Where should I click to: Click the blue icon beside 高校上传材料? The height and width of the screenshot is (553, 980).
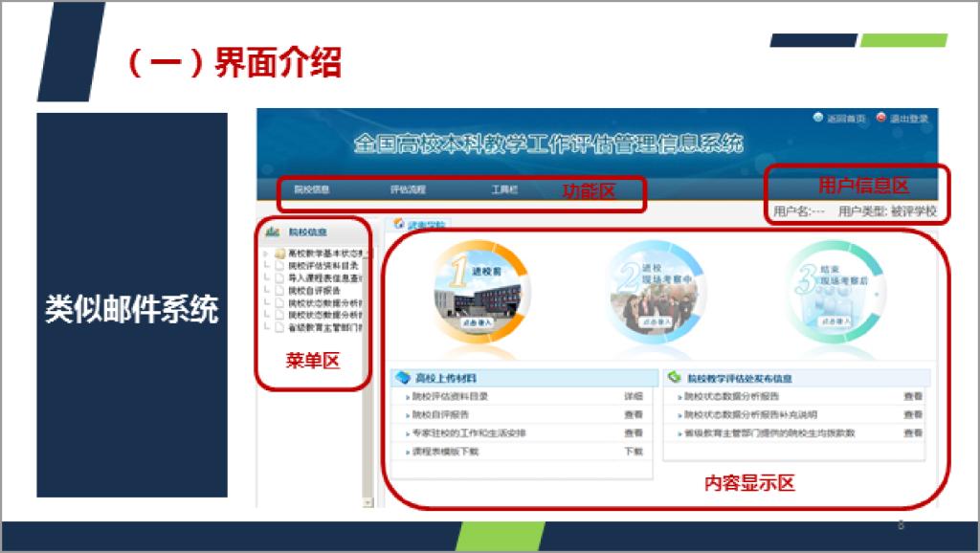click(403, 377)
